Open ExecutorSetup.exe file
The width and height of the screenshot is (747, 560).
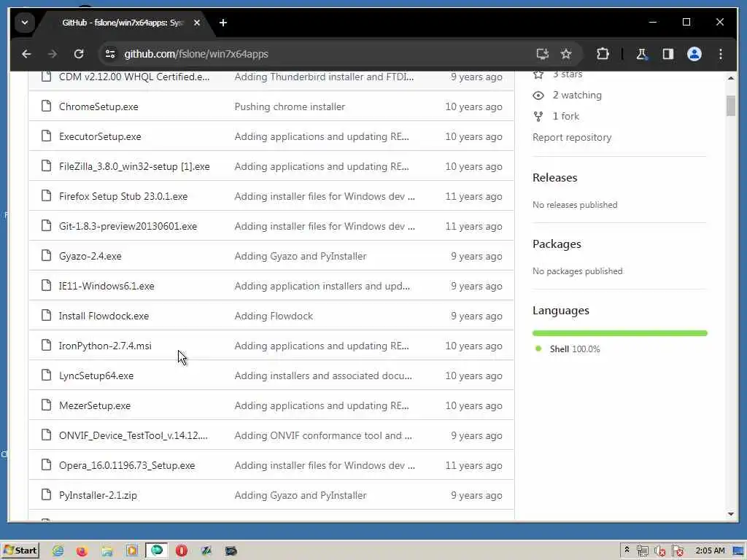click(x=100, y=136)
